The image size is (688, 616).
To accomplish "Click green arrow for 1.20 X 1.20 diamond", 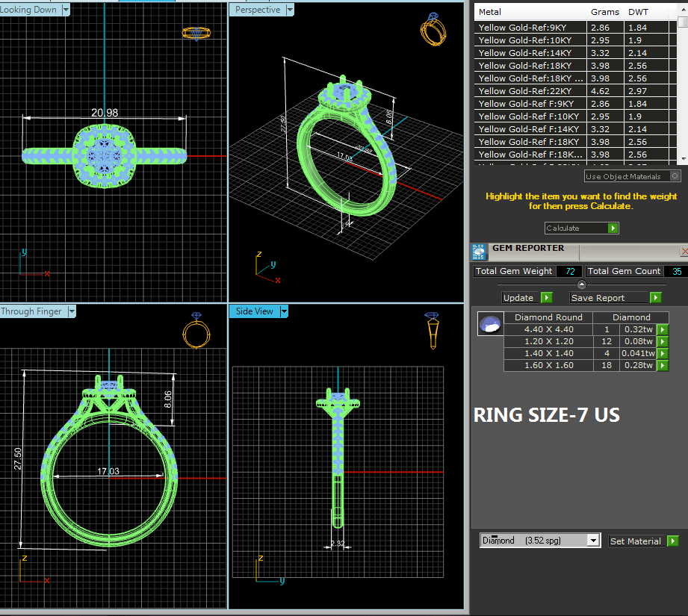I will [x=662, y=342].
